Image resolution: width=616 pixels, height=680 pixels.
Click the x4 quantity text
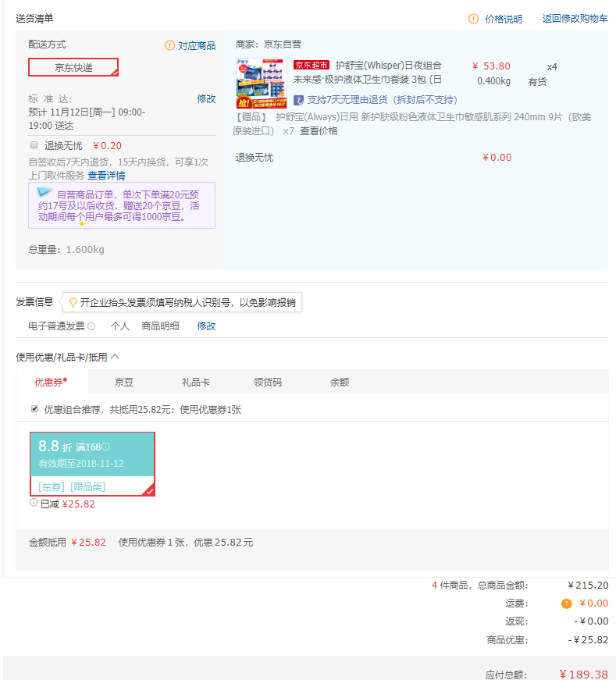pos(552,67)
